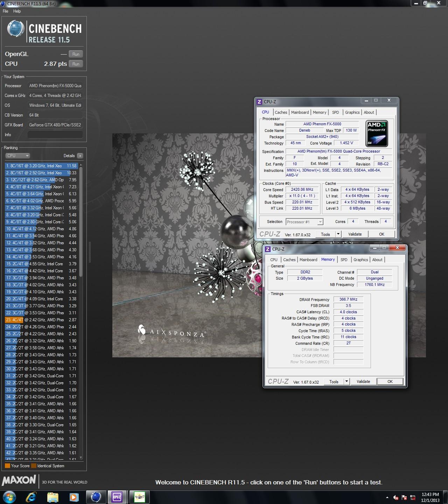Open Graphics tab in lower CPU-Z window
This screenshot has height=504, width=448.
click(361, 260)
